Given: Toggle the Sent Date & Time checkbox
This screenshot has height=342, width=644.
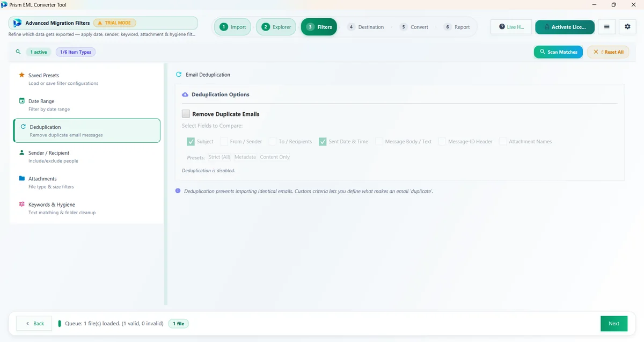Looking at the screenshot, I should (x=323, y=142).
